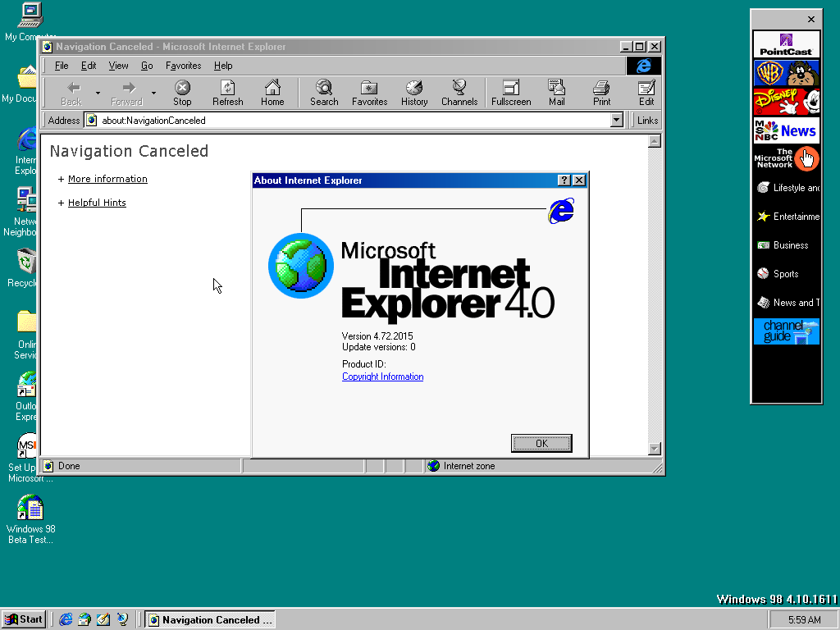Open the History toolbar icon
Screen dimensions: 840x630
414,94
